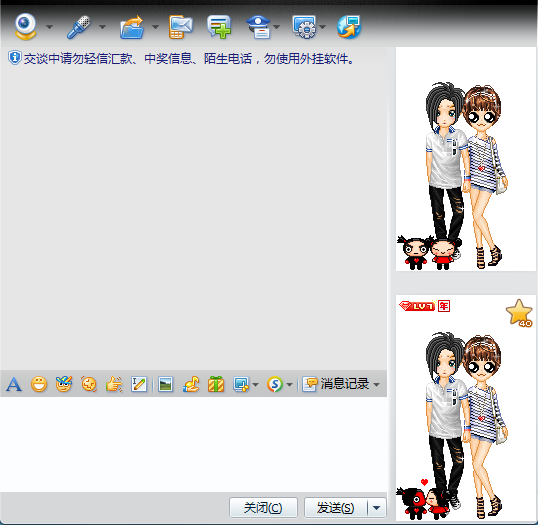Open the pointing hand interaction icon
The image size is (538, 525).
click(x=114, y=384)
